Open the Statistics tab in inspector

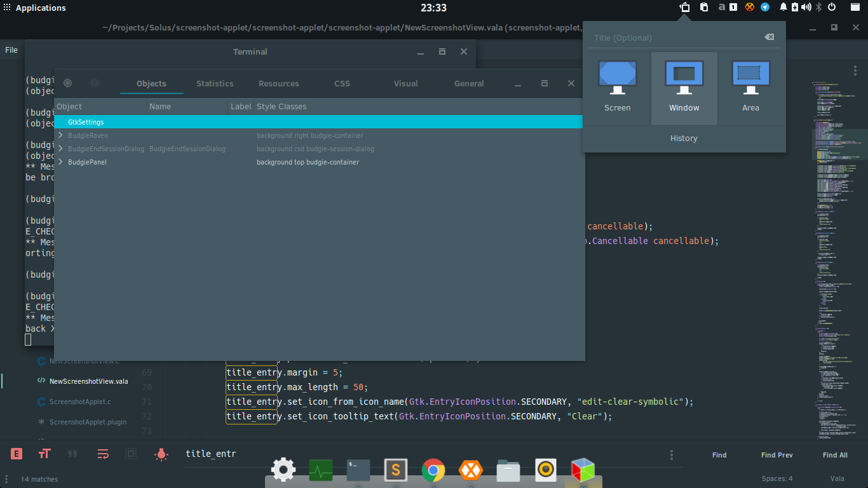click(x=215, y=83)
